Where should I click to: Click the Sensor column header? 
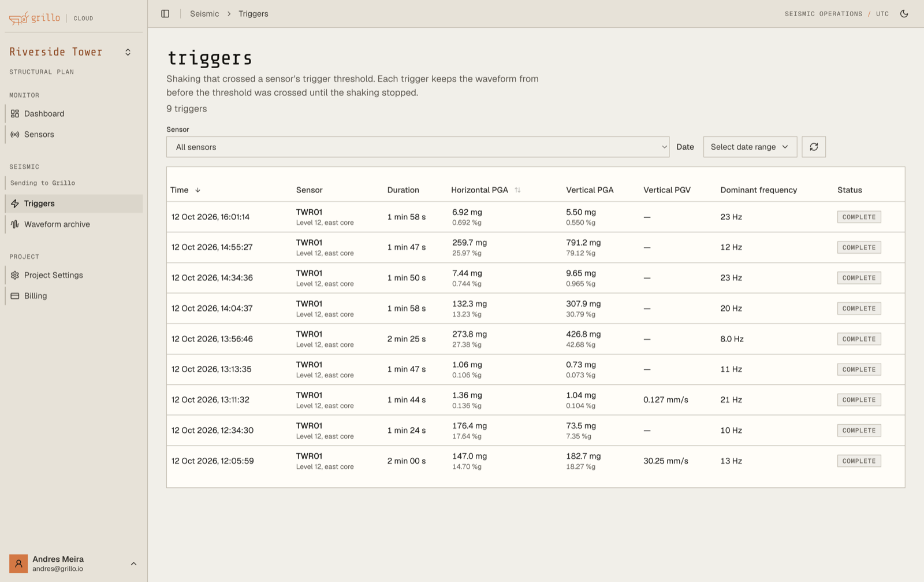click(x=309, y=190)
